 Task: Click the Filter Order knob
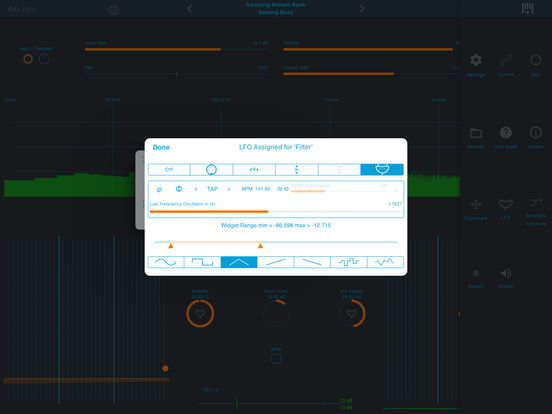point(276,313)
